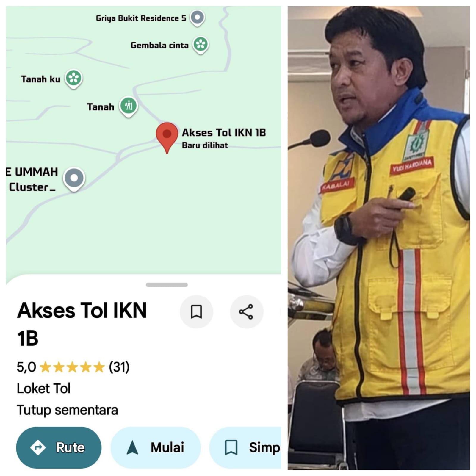The height and width of the screenshot is (476, 476).
Task: Tap the Tutup sementara status text
Action: [68, 410]
